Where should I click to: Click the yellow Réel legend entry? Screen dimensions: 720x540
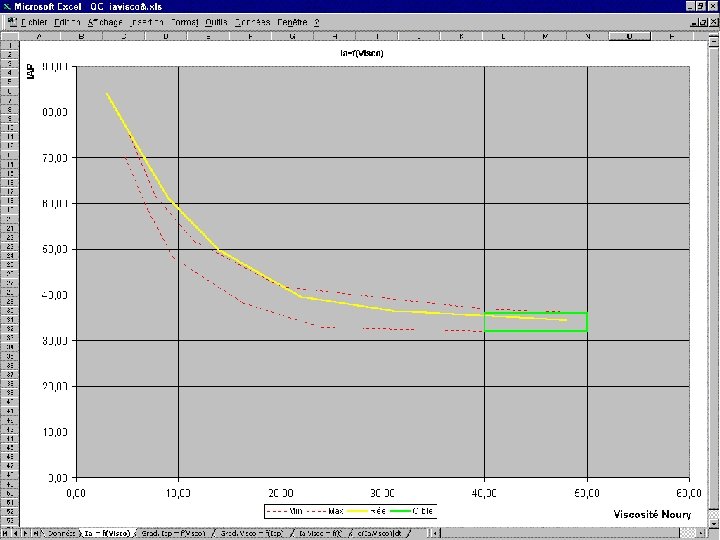tap(366, 511)
